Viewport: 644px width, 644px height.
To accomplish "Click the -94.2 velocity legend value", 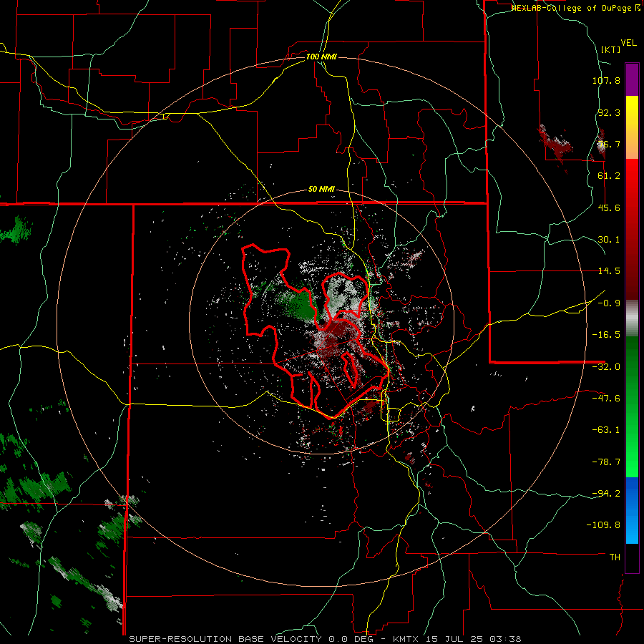I will [606, 493].
